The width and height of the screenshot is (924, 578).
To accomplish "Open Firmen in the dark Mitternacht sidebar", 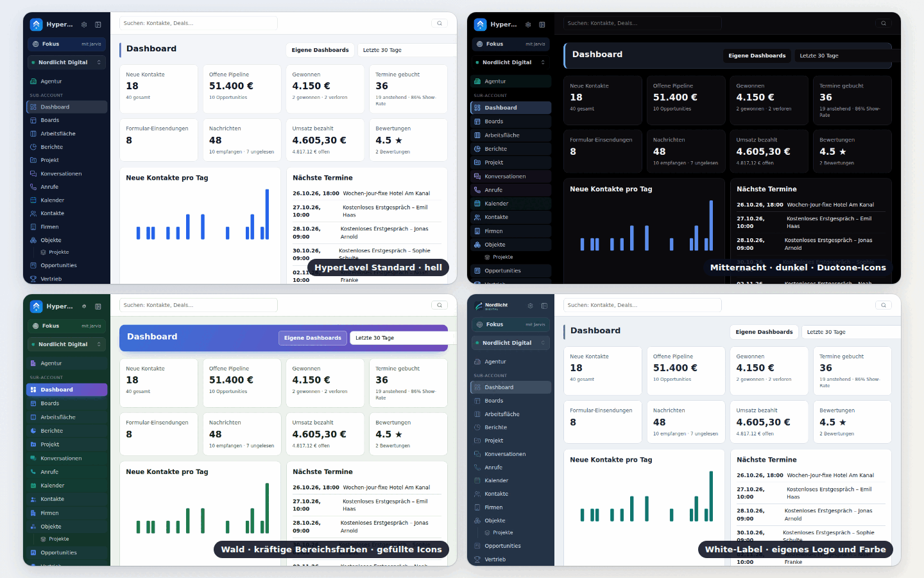I will coord(511,231).
